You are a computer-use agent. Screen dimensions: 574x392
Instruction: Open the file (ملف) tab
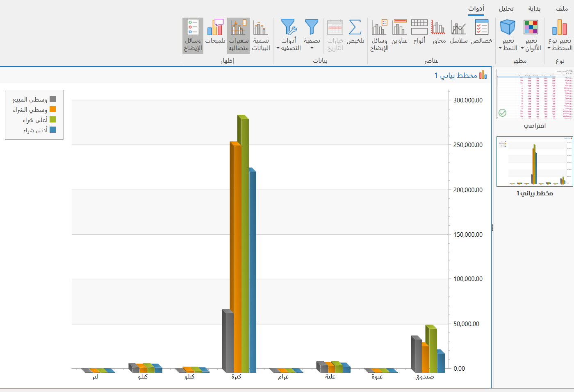(x=561, y=9)
